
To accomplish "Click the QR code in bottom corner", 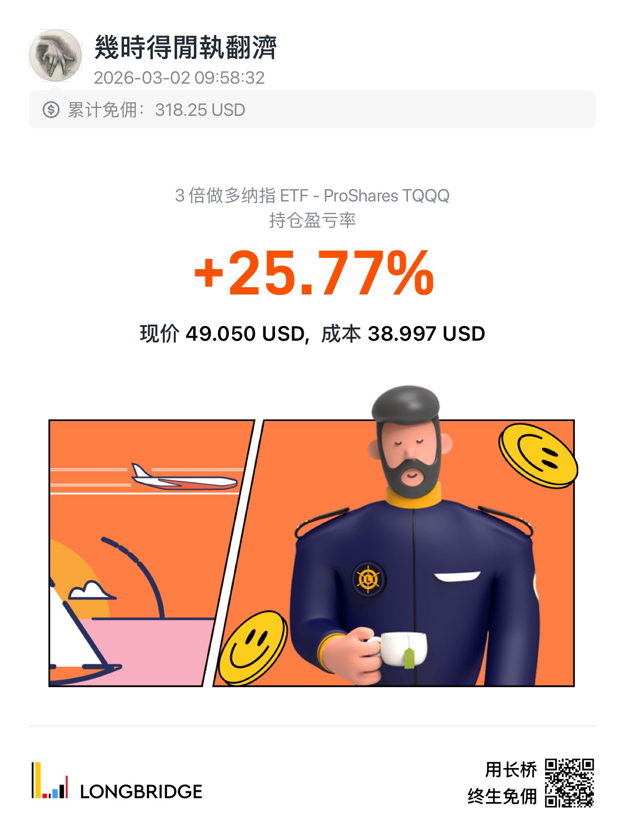I will click(569, 783).
